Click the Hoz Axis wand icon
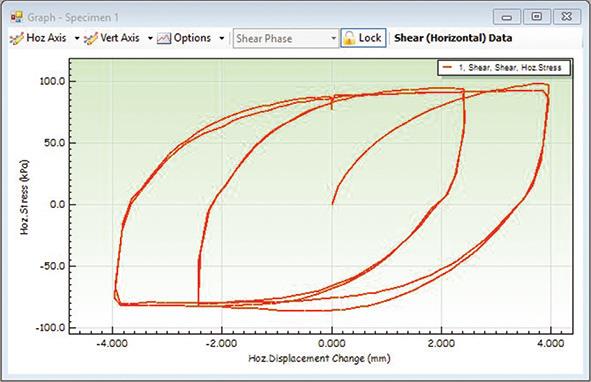 point(17,38)
